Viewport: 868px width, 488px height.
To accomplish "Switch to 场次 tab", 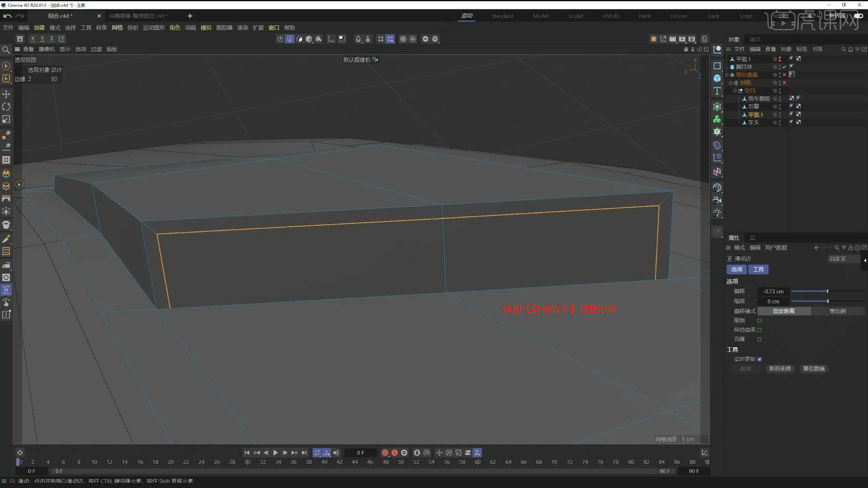I will pyautogui.click(x=755, y=39).
